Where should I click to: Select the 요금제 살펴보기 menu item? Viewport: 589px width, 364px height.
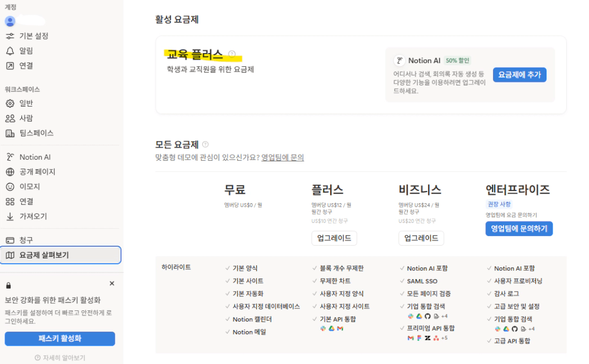tap(60, 255)
